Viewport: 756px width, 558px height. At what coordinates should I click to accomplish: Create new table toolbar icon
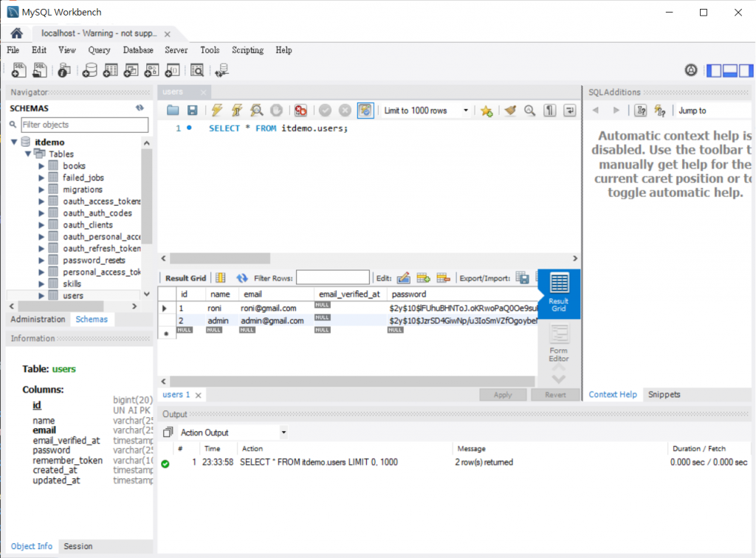pyautogui.click(x=111, y=70)
